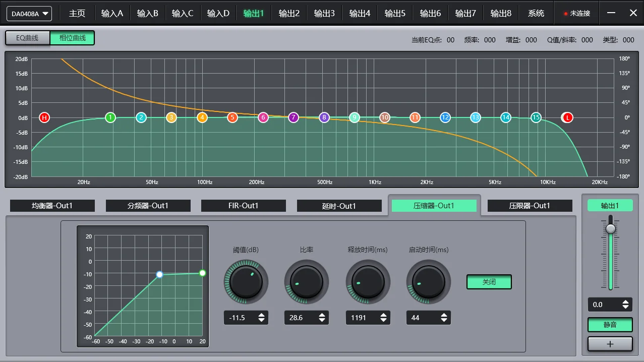Screen dimensions: 644x362
Task: Click the 未连接 connection status indicator
Action: pyautogui.click(x=576, y=13)
